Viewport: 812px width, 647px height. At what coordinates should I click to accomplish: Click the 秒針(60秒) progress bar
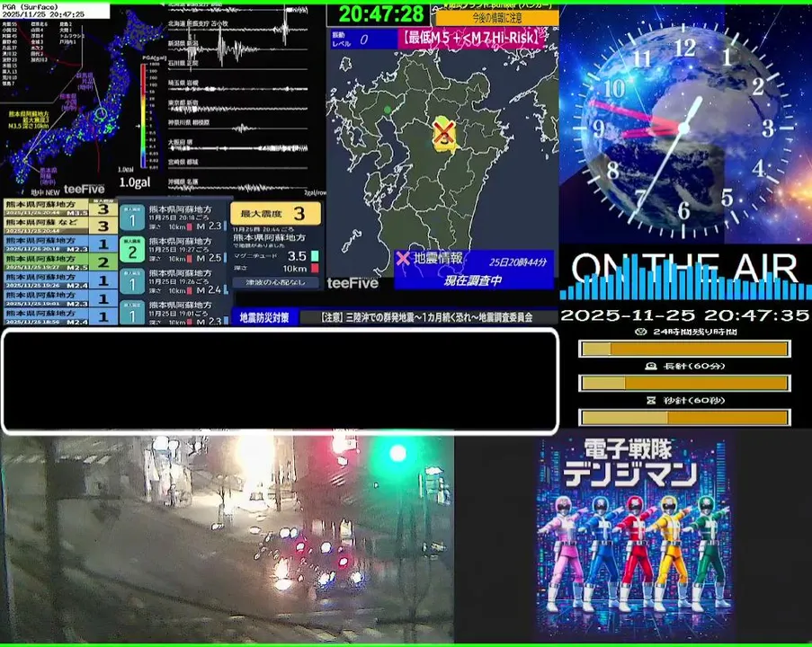tap(684, 417)
